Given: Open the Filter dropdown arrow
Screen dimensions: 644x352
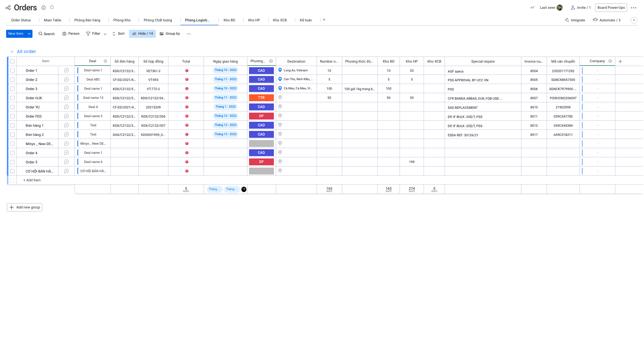Looking at the screenshot, I should coord(105,34).
